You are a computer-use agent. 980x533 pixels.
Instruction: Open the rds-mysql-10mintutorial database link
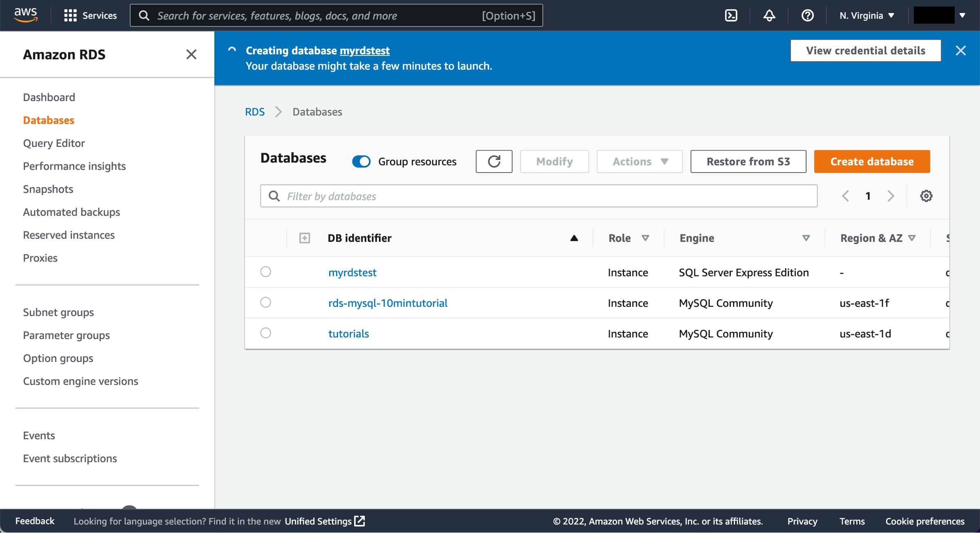[388, 303]
